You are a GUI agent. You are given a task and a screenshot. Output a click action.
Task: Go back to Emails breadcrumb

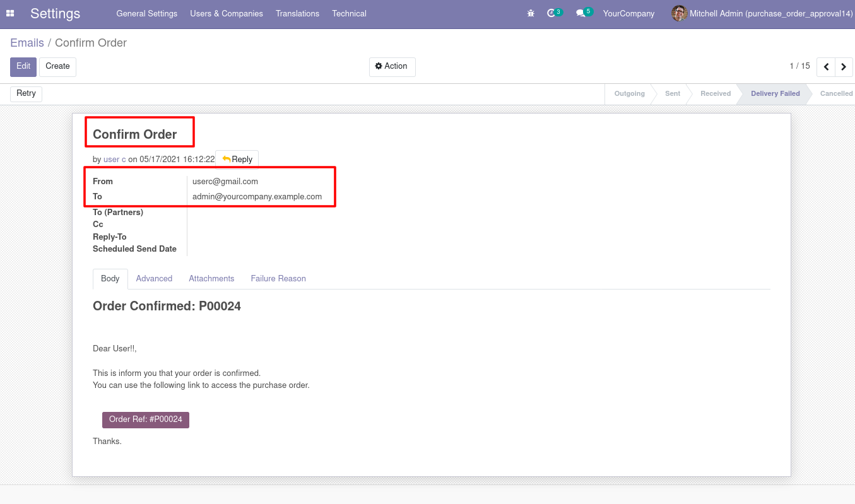tap(27, 43)
